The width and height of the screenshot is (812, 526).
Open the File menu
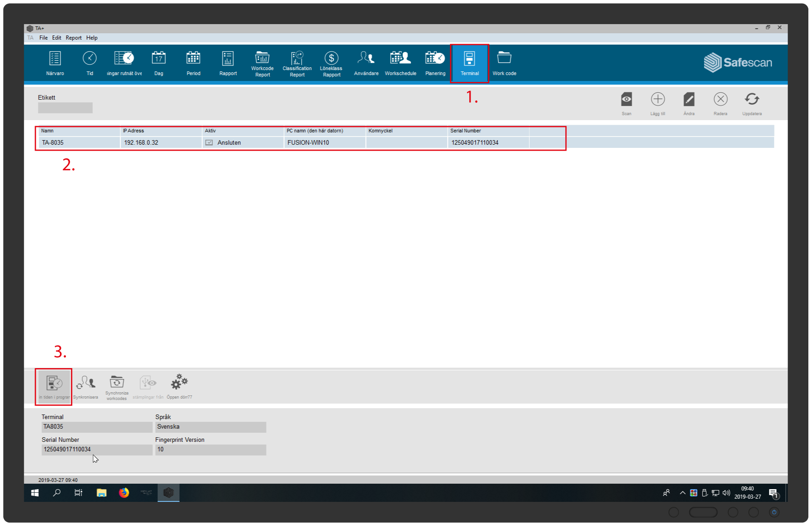[43, 38]
